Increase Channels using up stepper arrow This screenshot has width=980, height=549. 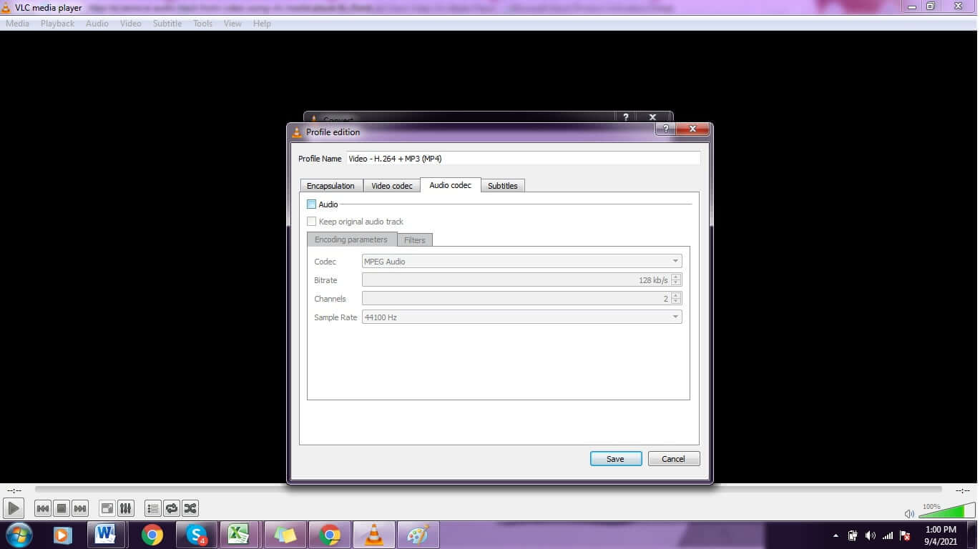[x=676, y=295]
